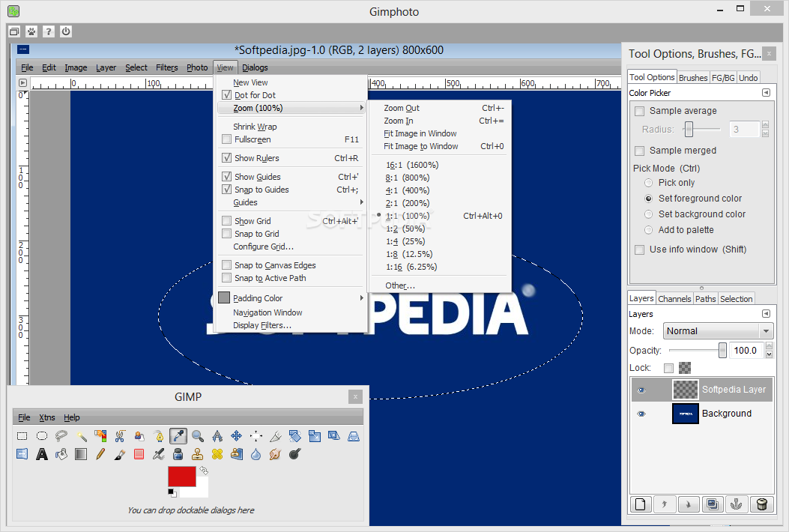789x532 pixels.
Task: Select the Perspective tool
Action: pos(354,436)
